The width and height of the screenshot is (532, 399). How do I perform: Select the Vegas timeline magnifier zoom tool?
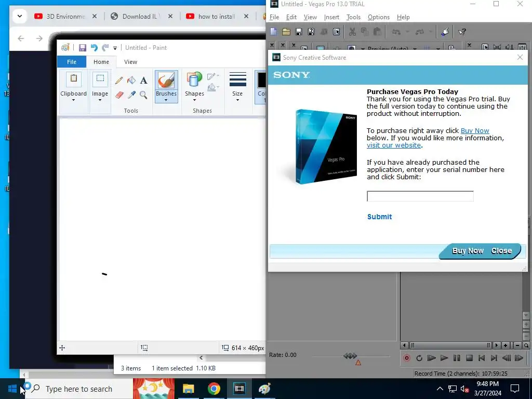pos(526,345)
